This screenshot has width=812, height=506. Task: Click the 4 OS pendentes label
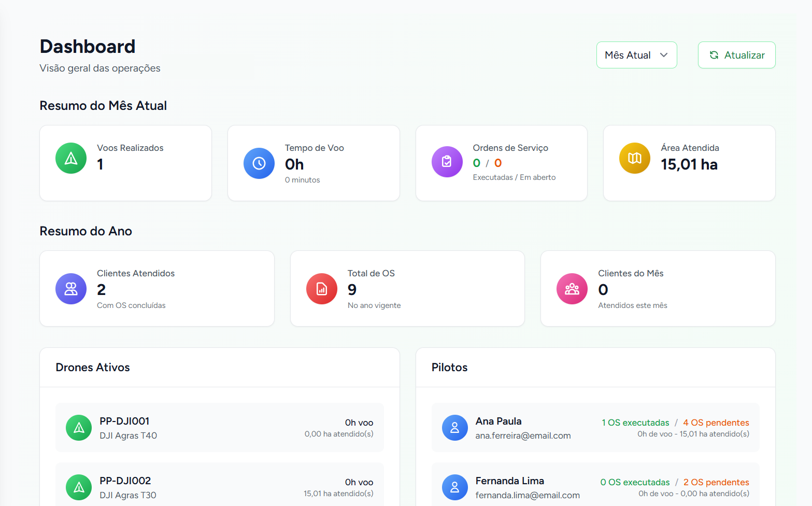click(716, 423)
